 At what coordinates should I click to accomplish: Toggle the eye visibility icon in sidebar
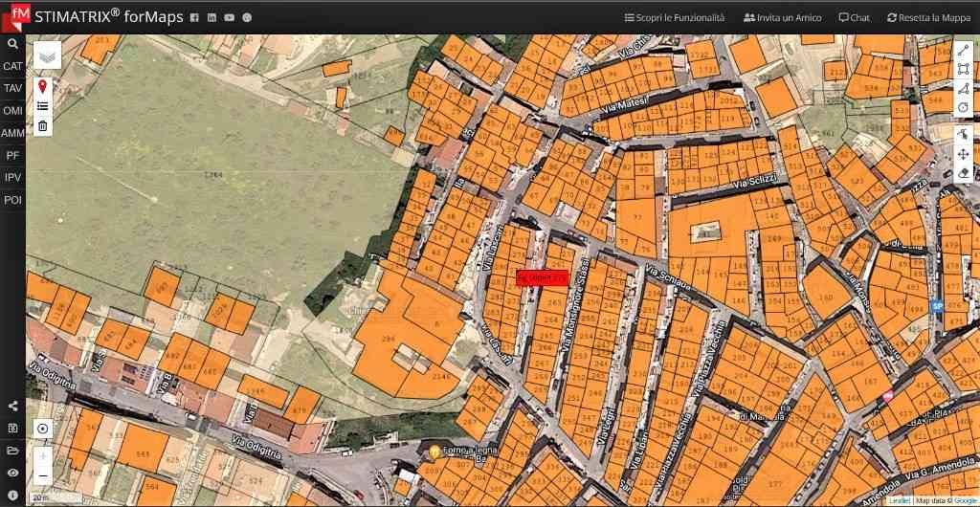(x=12, y=473)
